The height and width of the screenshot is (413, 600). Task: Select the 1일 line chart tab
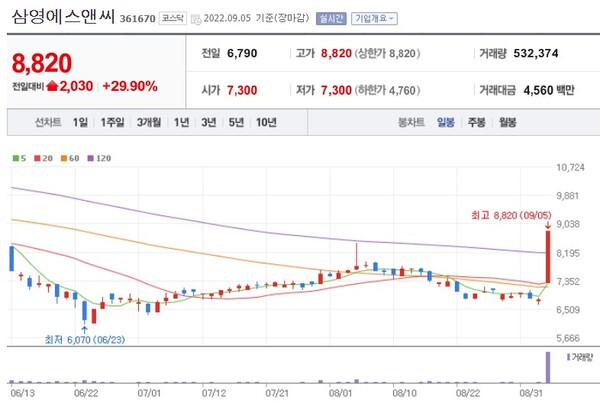point(80,122)
